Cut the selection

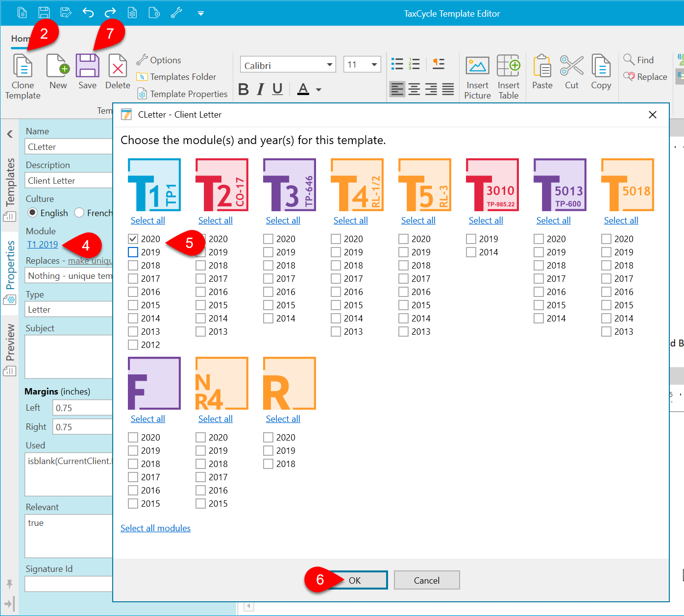[572, 72]
